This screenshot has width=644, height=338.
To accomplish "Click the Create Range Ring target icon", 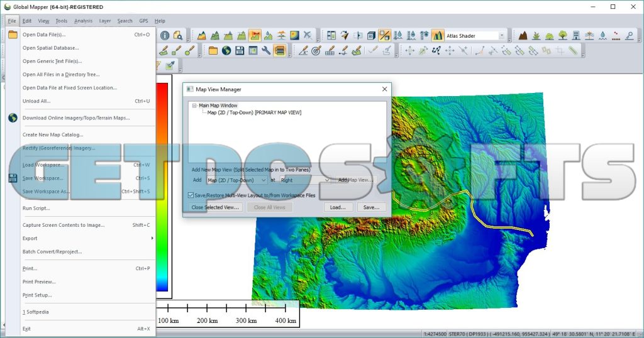I will coord(316,51).
